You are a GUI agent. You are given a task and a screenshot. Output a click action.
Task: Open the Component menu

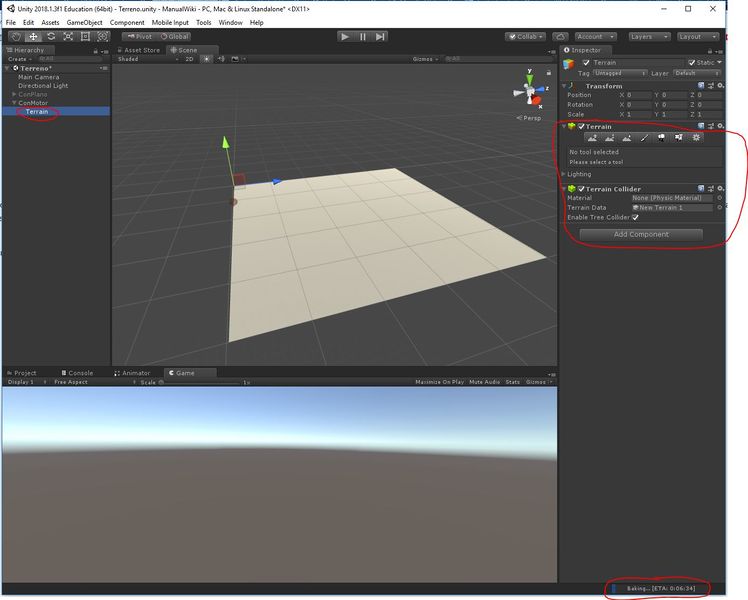click(127, 22)
